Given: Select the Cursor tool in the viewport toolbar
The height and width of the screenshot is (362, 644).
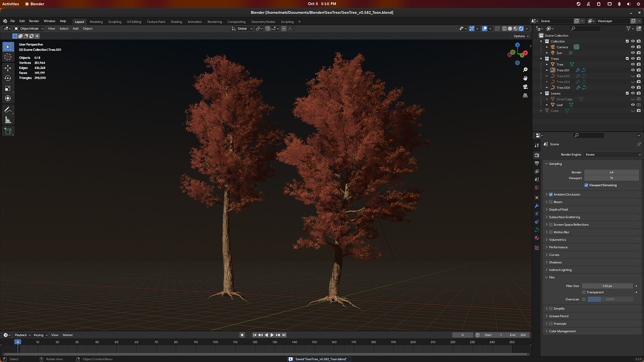Looking at the screenshot, I should (7, 57).
